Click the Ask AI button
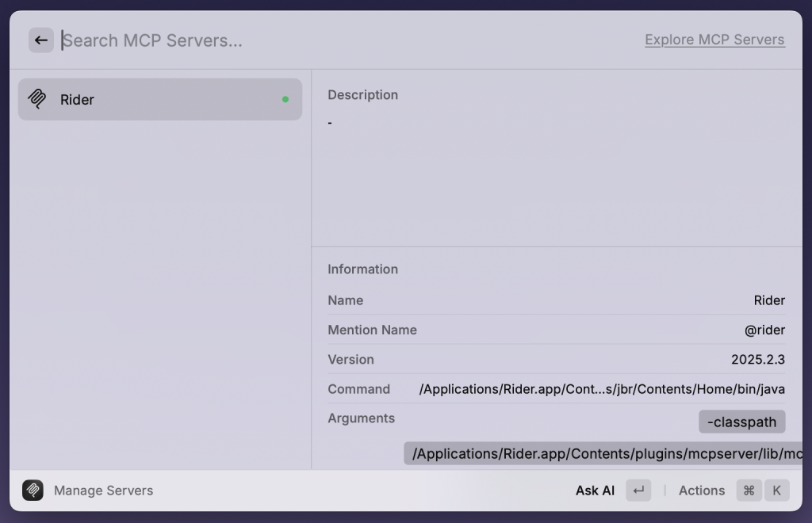The width and height of the screenshot is (812, 523). pyautogui.click(x=595, y=491)
